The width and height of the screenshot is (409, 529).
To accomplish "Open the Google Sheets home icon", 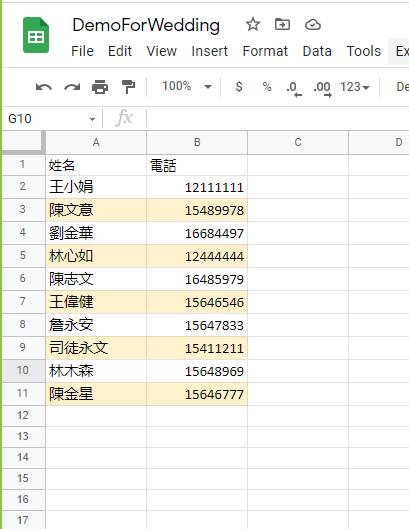I will coord(36,35).
